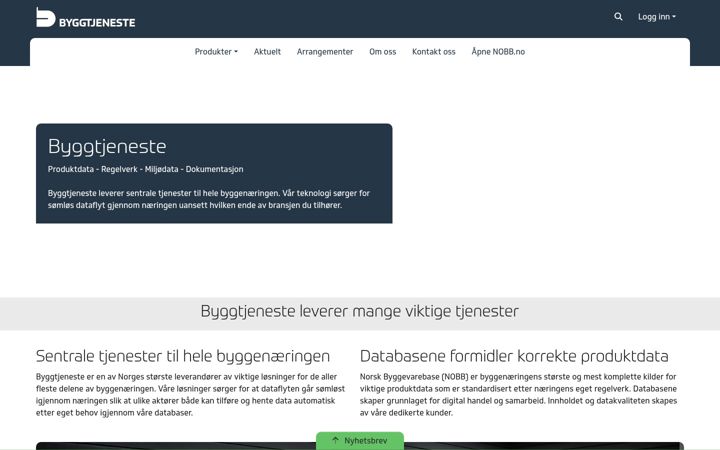Click the heading 'Sentrale tjenester til hele byggenæringen'

point(183,356)
